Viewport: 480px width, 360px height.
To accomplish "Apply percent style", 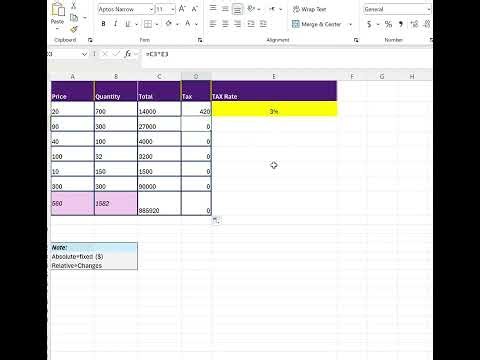I will pyautogui.click(x=388, y=24).
